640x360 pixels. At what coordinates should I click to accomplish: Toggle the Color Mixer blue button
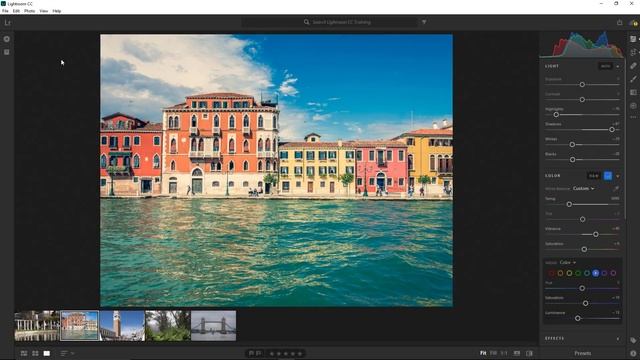(x=608, y=176)
